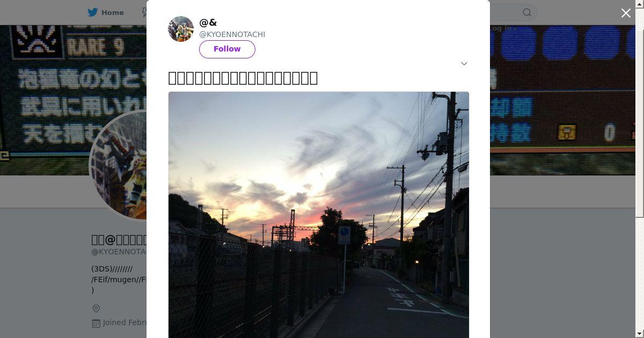Viewport: 644px width, 338px height.
Task: Open the @KYOENNOTACHI handle link in the tweet
Action: tap(232, 34)
